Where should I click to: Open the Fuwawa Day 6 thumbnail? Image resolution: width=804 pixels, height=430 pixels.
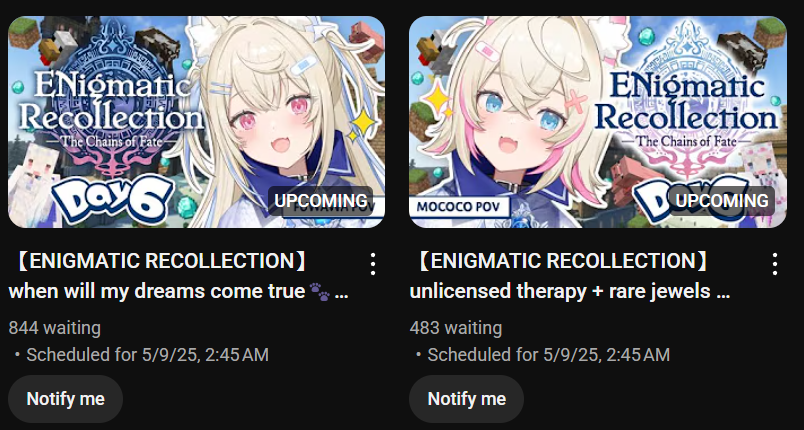[196, 122]
